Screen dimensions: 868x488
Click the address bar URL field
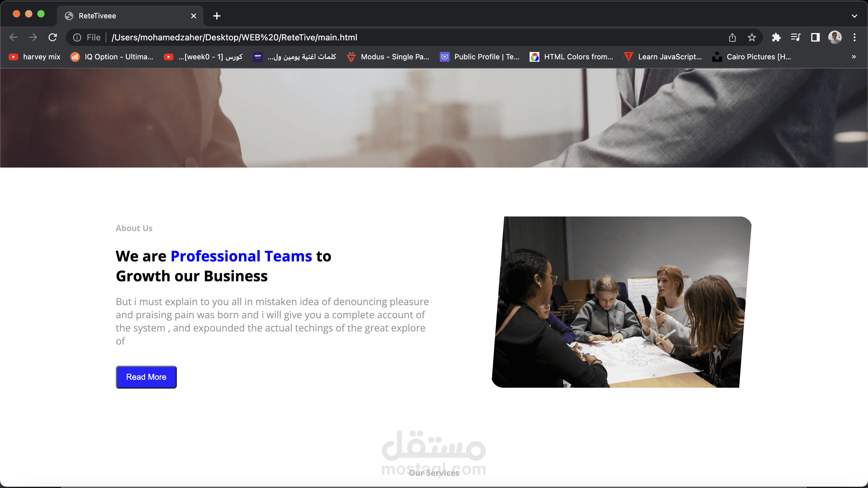pyautogui.click(x=404, y=37)
